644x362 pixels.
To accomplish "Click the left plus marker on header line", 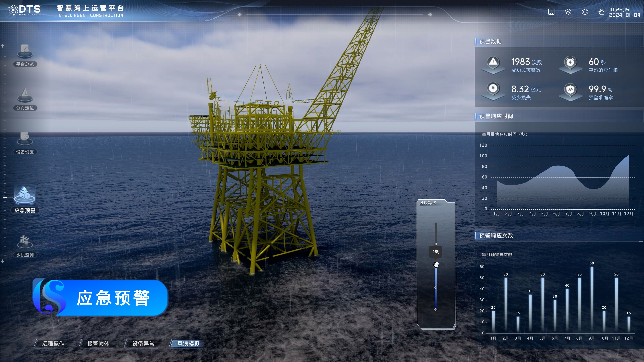I will point(239,14).
